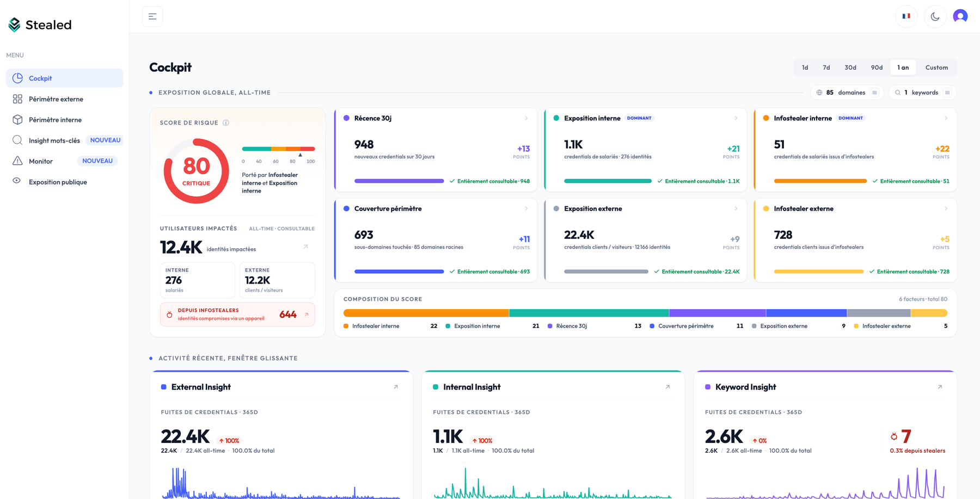This screenshot has width=980, height=499.
Task: Open French flag language selector
Action: point(906,16)
